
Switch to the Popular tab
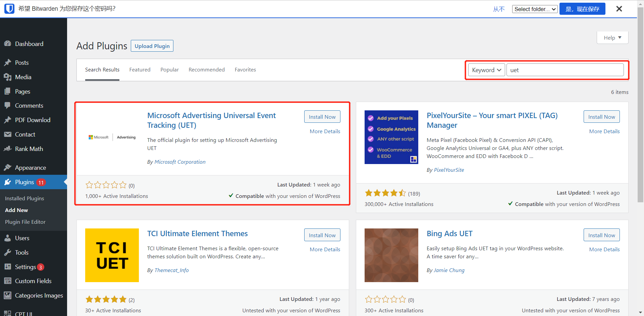coord(170,69)
